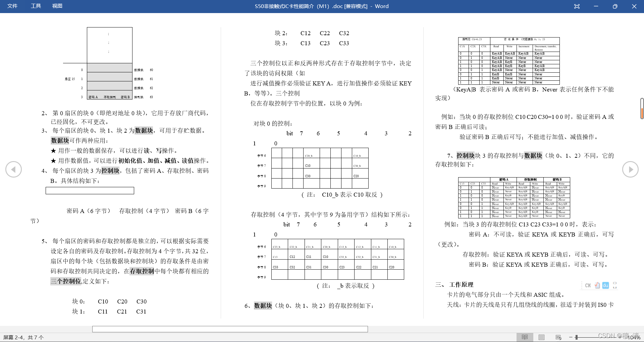Open the 视图 menu
The width and height of the screenshot is (644, 342).
[57, 6]
